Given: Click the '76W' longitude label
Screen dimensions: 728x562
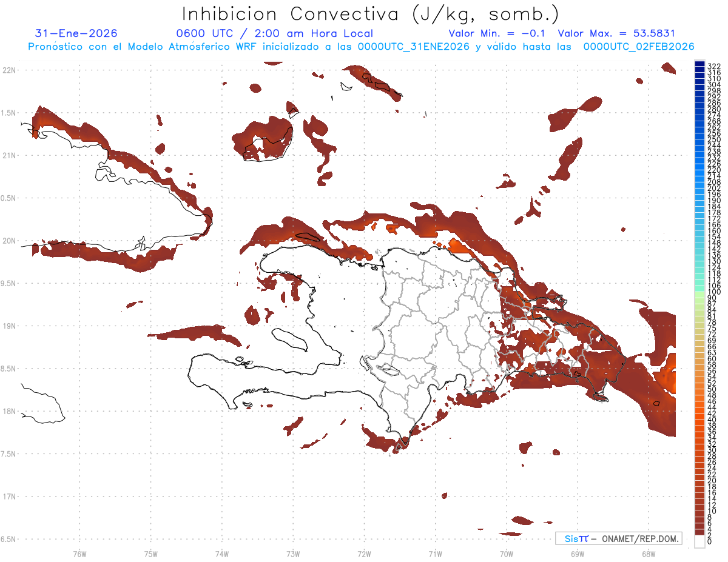Looking at the screenshot, I should (x=79, y=554).
